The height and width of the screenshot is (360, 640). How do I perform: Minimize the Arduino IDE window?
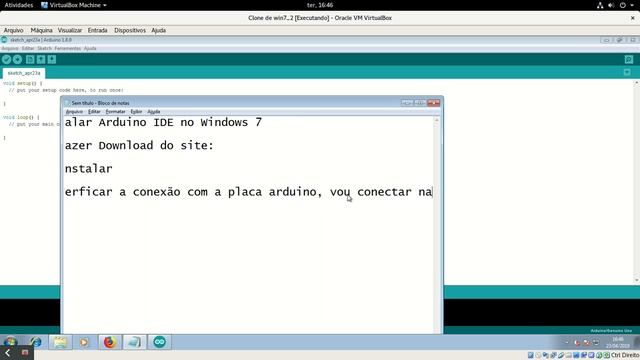[606, 40]
